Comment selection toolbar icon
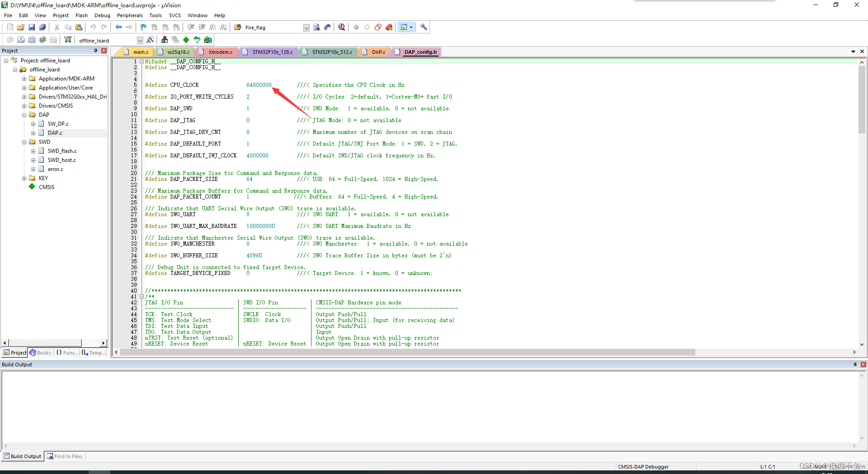868x474 pixels. tap(212, 27)
